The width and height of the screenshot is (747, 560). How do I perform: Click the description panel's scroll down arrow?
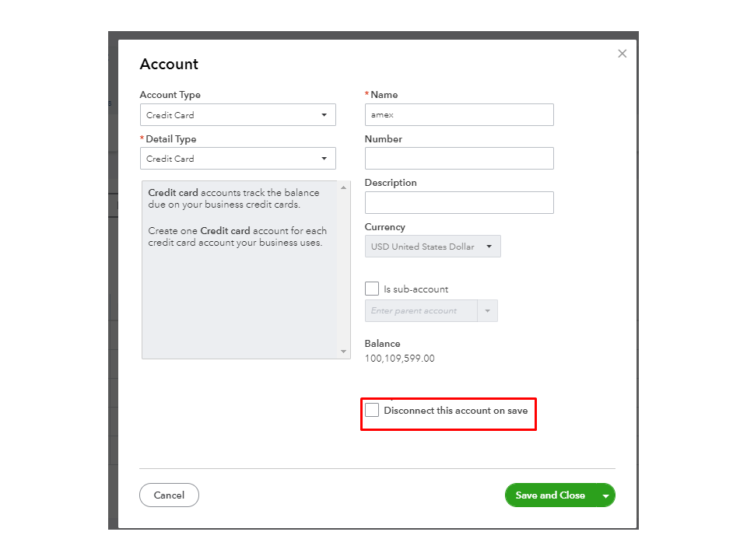click(x=344, y=352)
